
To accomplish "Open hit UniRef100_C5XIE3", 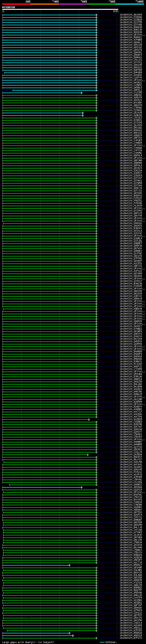I will pyautogui.click(x=131, y=118).
